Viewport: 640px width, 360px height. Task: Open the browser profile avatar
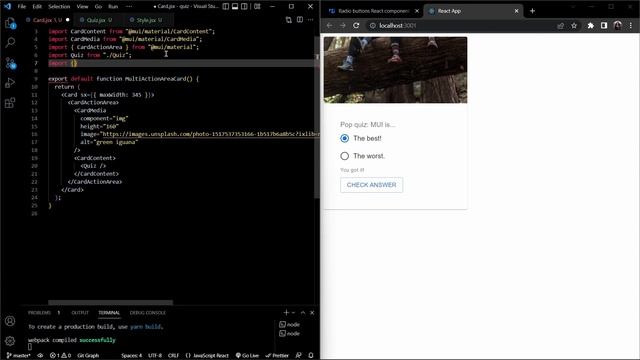[x=618, y=25]
